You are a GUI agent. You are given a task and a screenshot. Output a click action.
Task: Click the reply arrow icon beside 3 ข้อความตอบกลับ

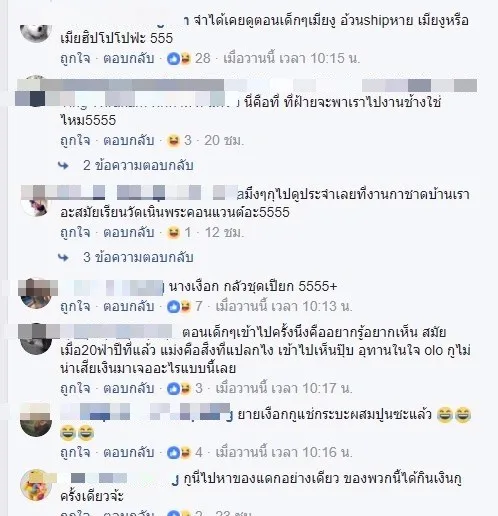pos(63,258)
